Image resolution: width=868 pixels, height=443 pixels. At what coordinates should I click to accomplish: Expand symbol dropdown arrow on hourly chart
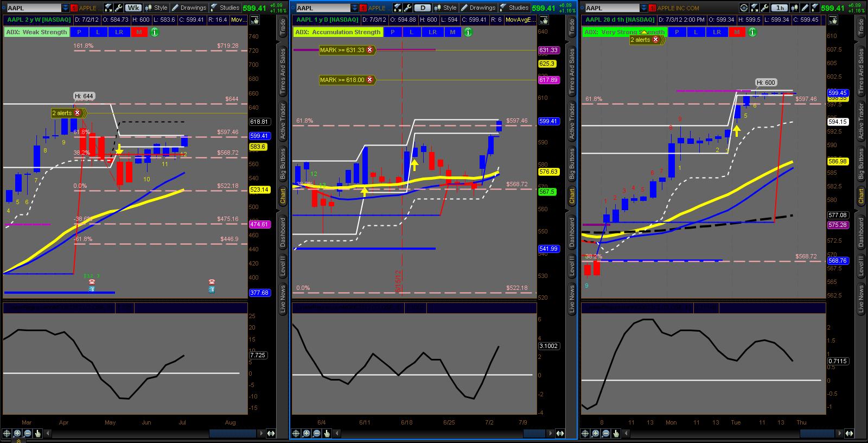tap(643, 8)
